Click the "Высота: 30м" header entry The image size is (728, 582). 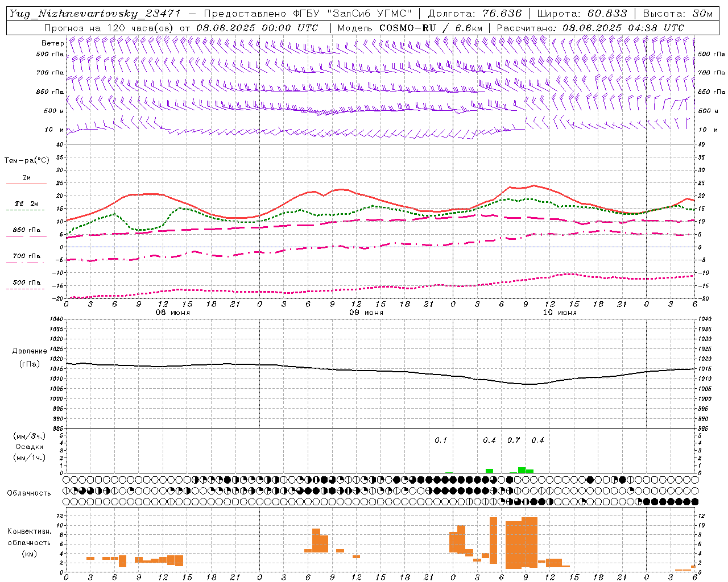click(x=677, y=14)
